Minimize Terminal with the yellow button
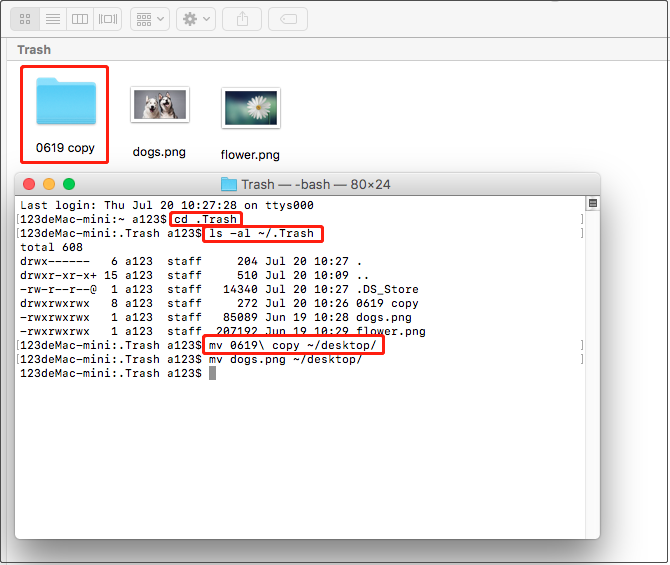The image size is (670, 565). [x=49, y=184]
